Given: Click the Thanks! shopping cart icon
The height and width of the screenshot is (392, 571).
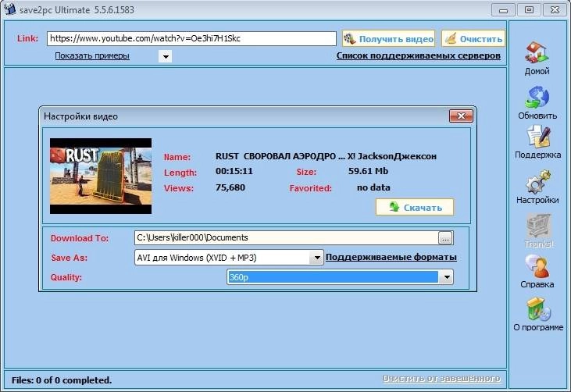Looking at the screenshot, I should coord(539,226).
